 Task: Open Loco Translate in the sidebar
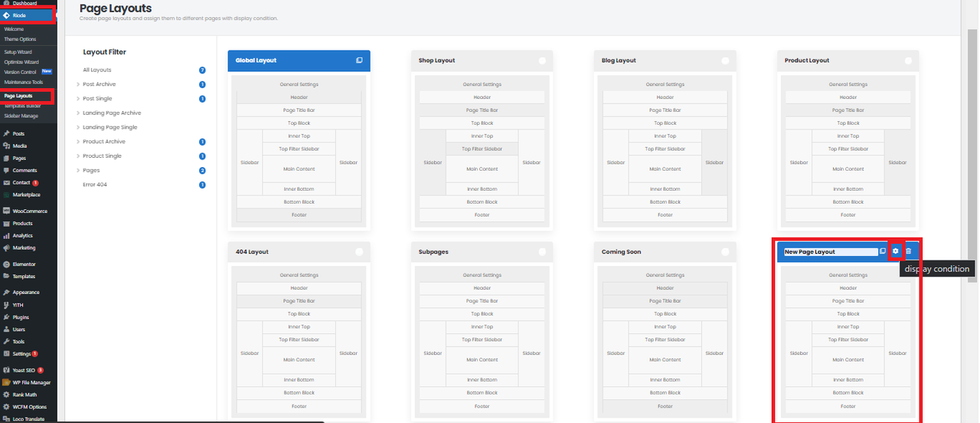[28, 418]
